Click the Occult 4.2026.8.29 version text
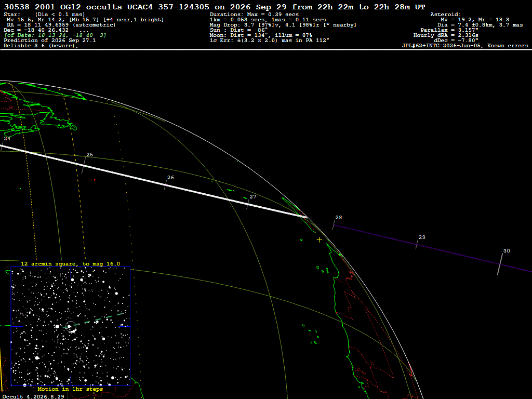This screenshot has height=399, width=532. coord(33,396)
